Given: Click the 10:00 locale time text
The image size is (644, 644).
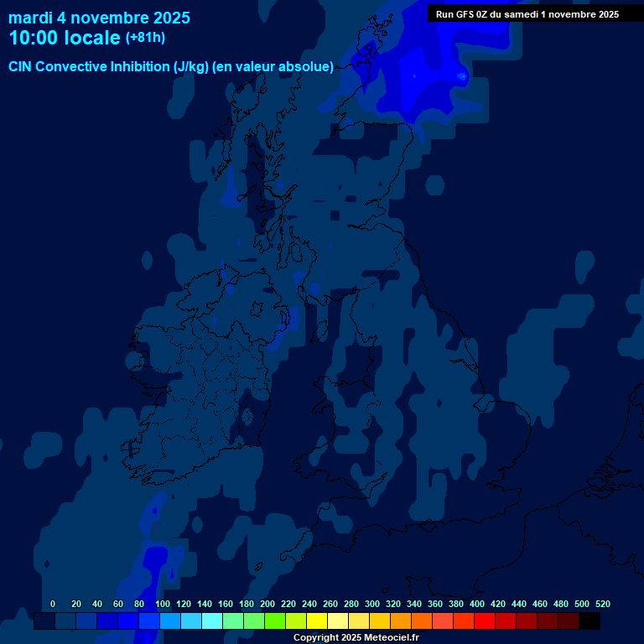Looking at the screenshot, I should click(x=65, y=38).
